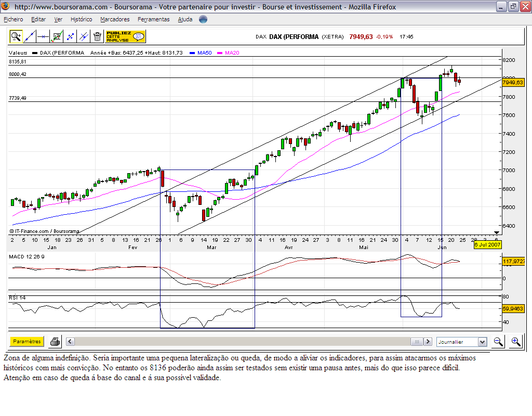Click the Valeurs legend label
This screenshot has height=416, width=532.
(18, 53)
